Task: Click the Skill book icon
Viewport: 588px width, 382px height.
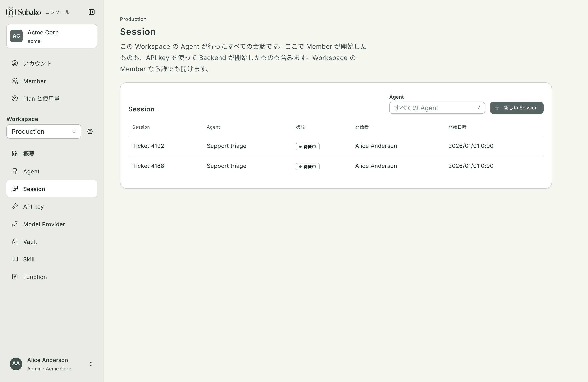Action: pos(15,259)
